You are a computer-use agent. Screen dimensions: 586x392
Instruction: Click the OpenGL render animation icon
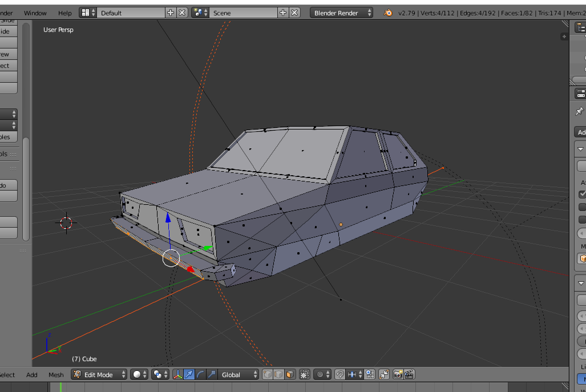[409, 374]
